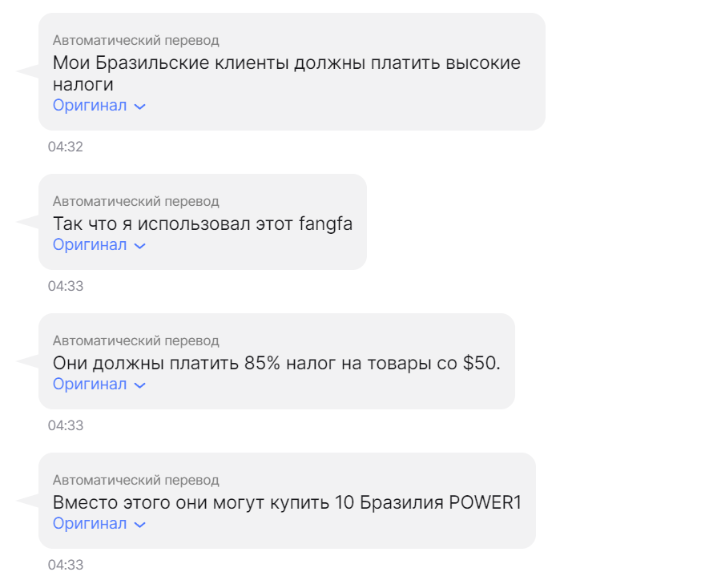Click "Автоматический перевод" label in first message

pos(135,41)
